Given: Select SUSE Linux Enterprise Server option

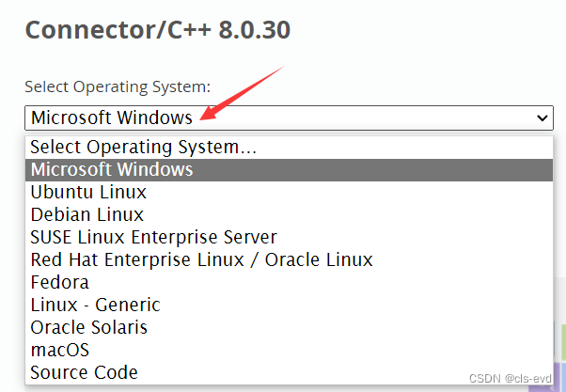Looking at the screenshot, I should [x=153, y=237].
